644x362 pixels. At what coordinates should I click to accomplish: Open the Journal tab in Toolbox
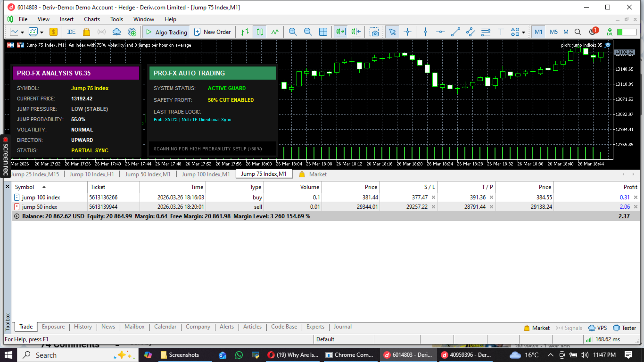343,327
